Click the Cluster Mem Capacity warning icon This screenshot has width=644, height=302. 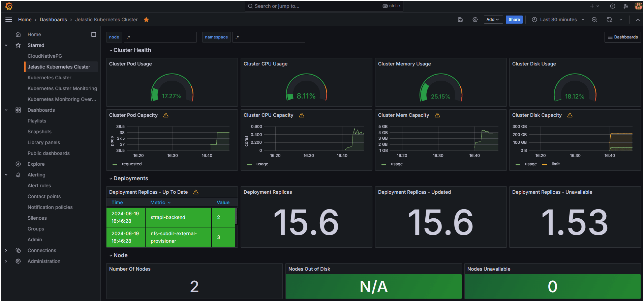click(437, 115)
